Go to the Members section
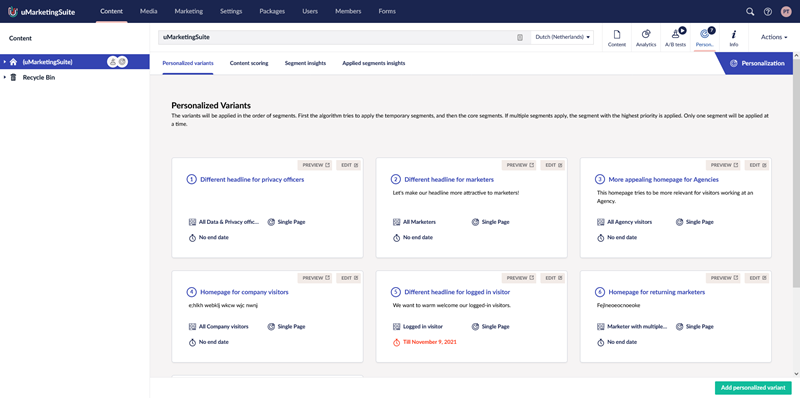 pyautogui.click(x=348, y=11)
